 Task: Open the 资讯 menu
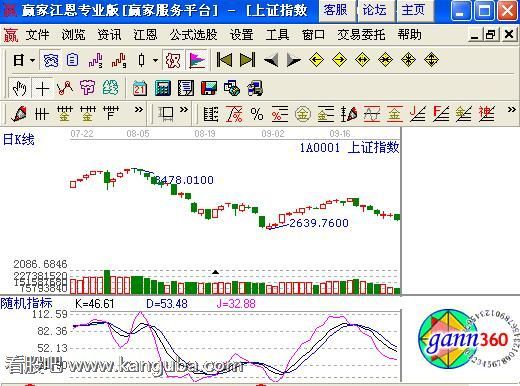(x=109, y=35)
